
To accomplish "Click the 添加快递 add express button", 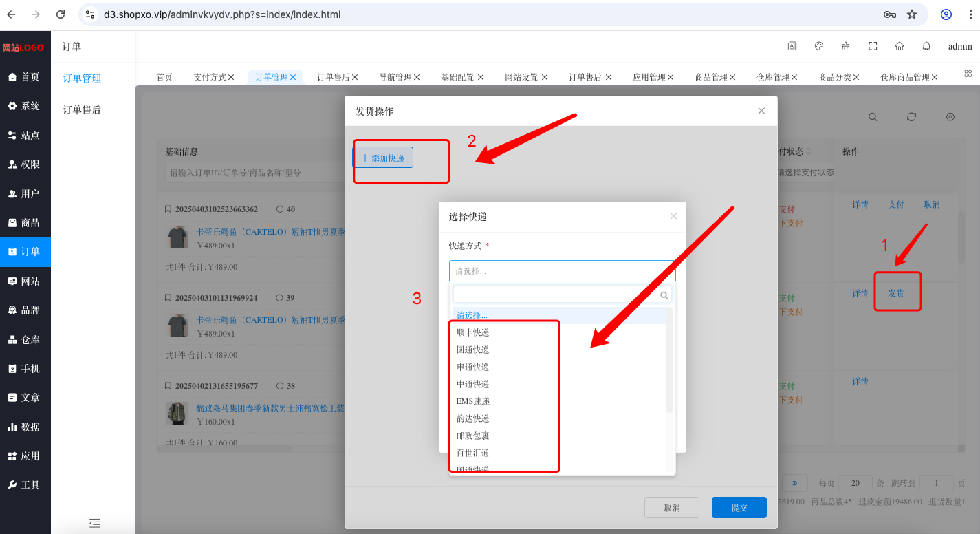I will coord(383,158).
